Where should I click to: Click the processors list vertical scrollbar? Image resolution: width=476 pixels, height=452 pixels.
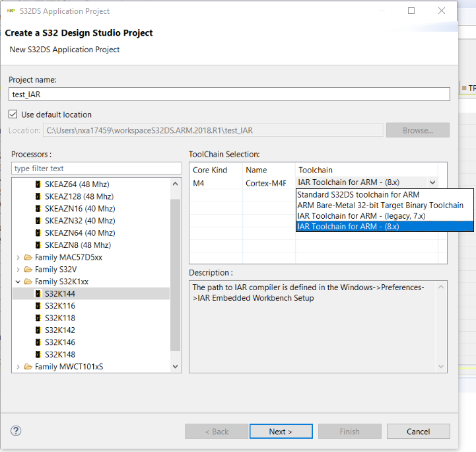pyautogui.click(x=175, y=278)
